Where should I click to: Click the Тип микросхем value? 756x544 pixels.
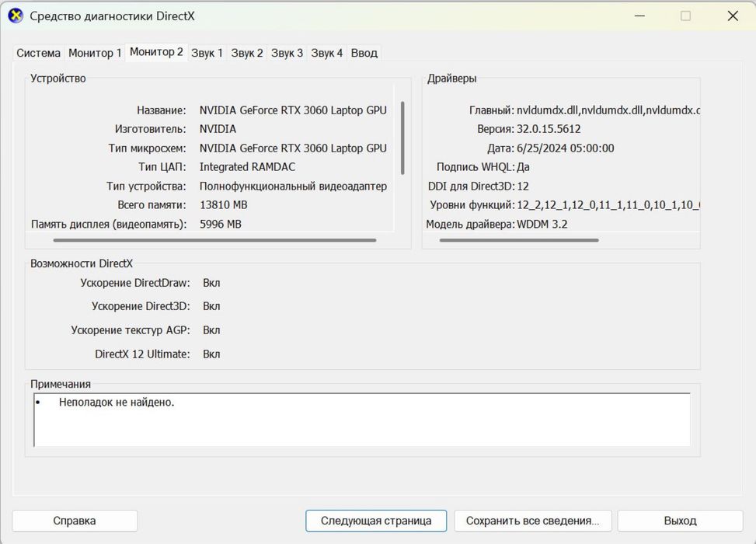click(293, 148)
